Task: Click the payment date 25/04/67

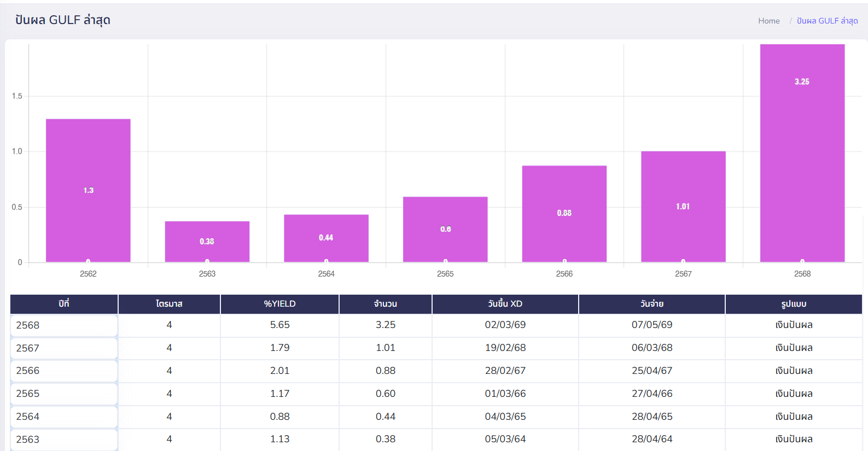Action: point(652,371)
